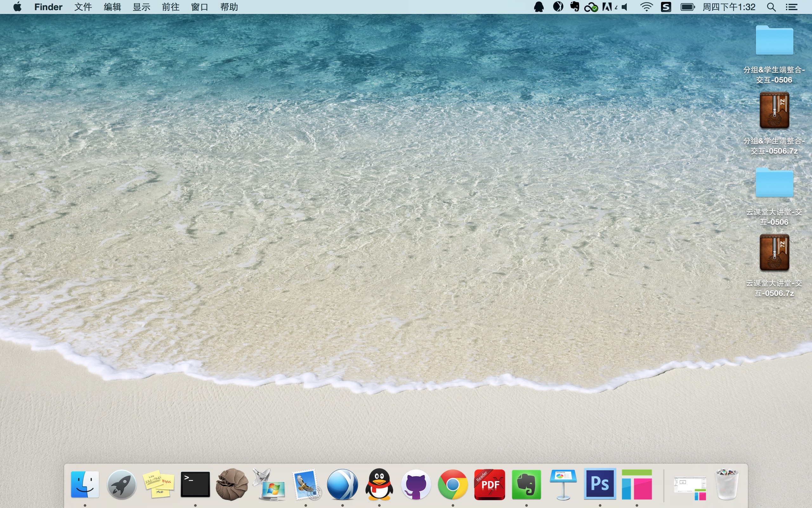This screenshot has height=508, width=812.
Task: Open Evernote elephant icon in Dock
Action: (x=527, y=484)
